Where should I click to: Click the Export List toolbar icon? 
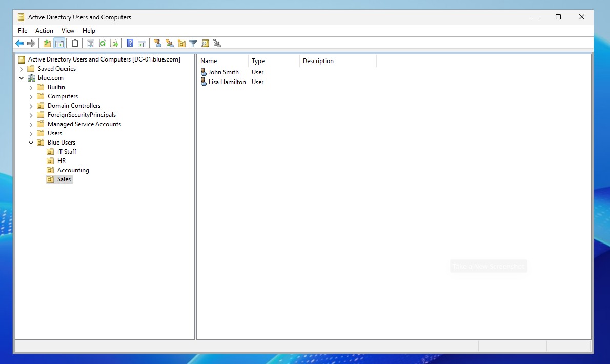(114, 44)
